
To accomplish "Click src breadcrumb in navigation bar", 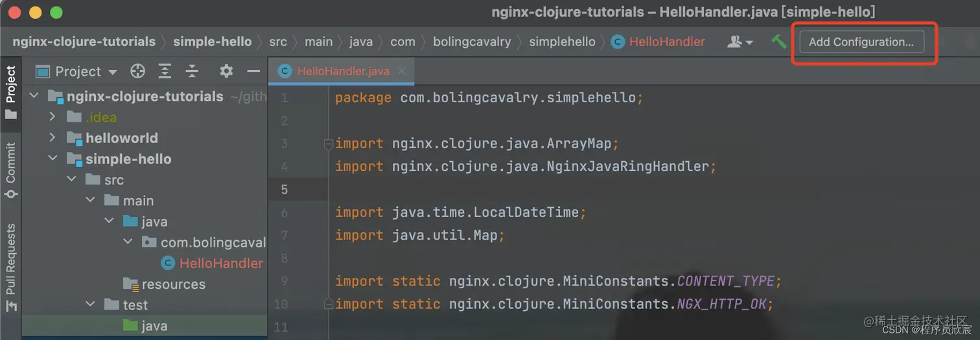I will (x=278, y=41).
